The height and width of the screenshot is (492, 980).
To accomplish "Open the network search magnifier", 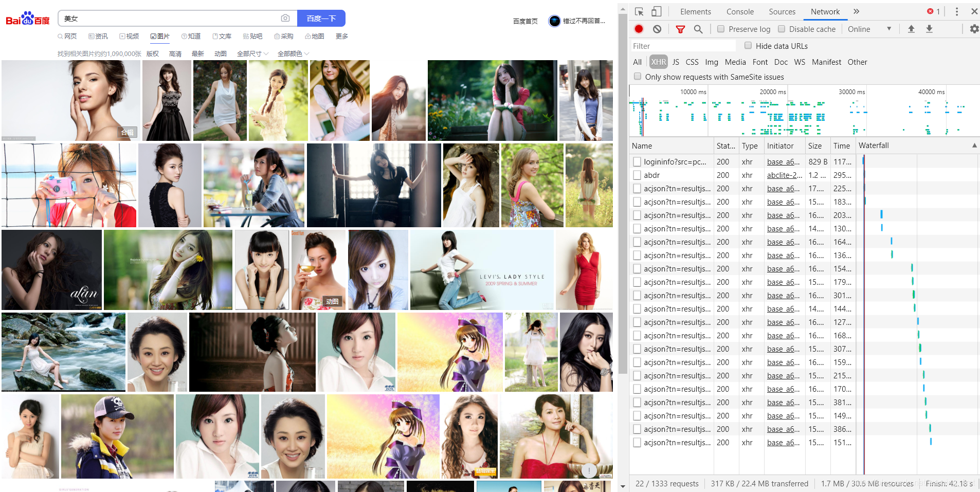I will [x=698, y=29].
